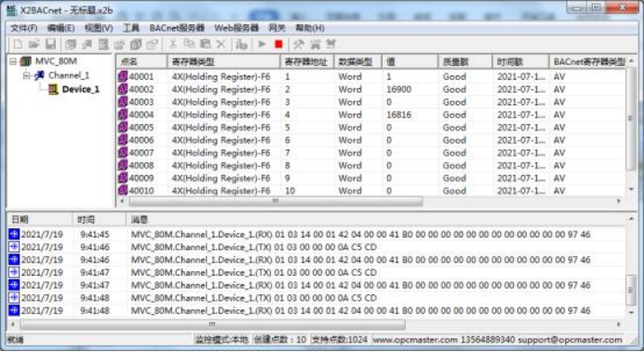
Task: Collapse the MVC_80M tree node
Action: (13, 61)
